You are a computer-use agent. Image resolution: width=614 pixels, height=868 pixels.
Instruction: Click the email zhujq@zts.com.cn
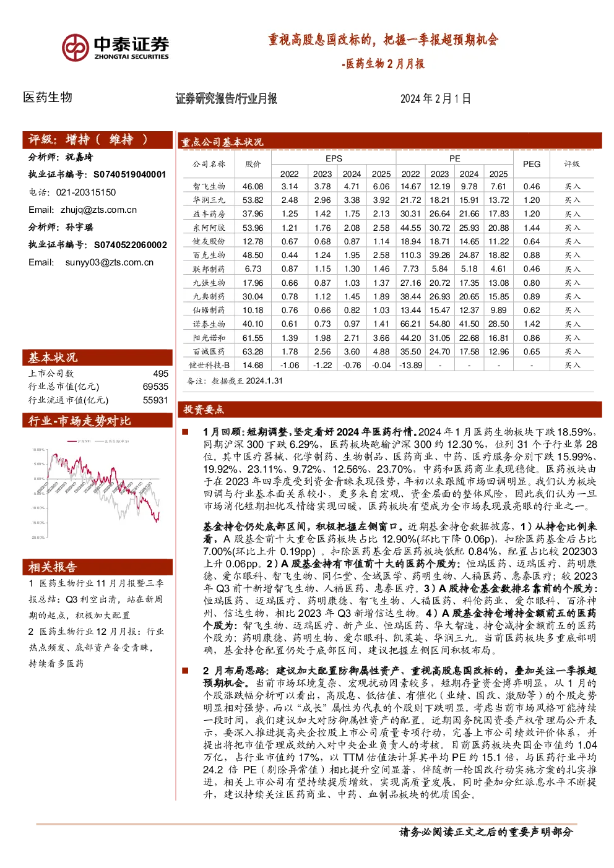tap(98, 210)
